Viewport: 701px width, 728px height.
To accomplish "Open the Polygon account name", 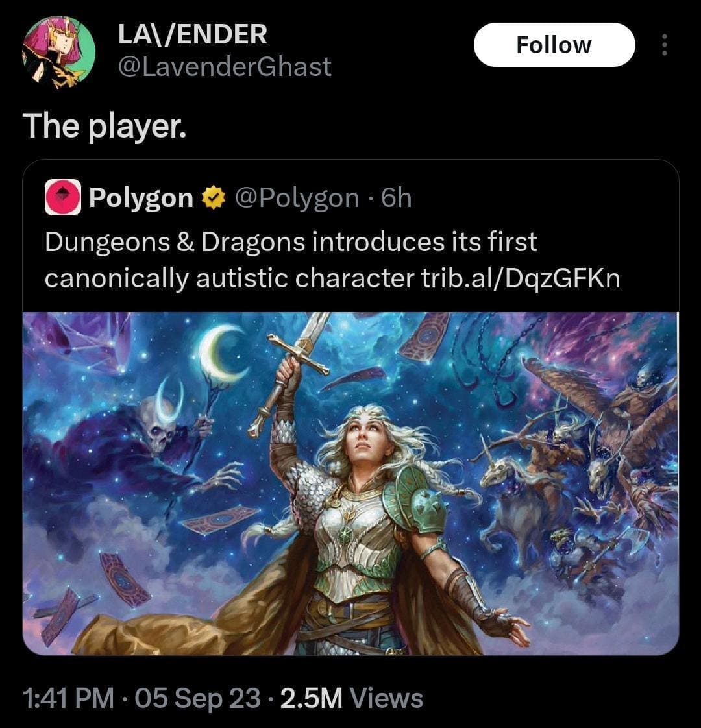I will tap(141, 198).
